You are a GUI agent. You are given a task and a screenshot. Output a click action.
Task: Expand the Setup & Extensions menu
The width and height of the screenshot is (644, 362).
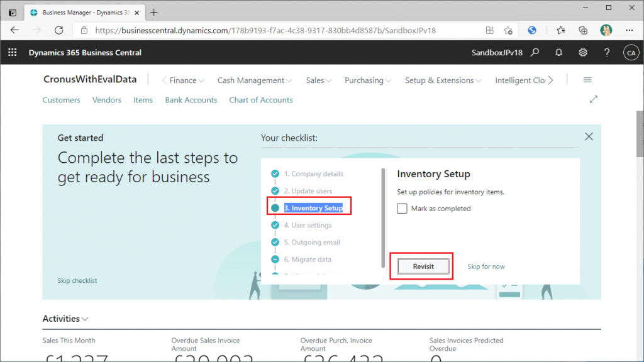point(443,80)
